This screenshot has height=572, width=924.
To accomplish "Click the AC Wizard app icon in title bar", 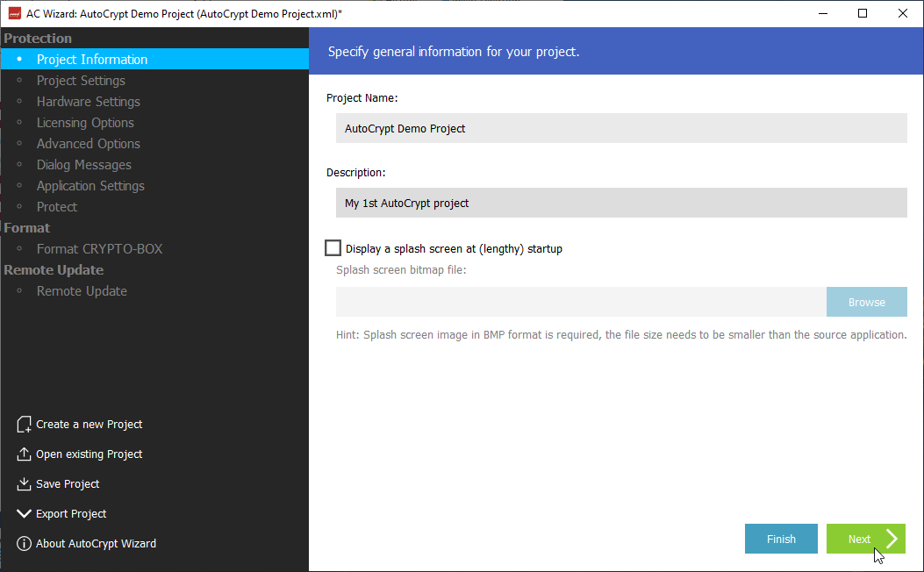I will coord(14,13).
